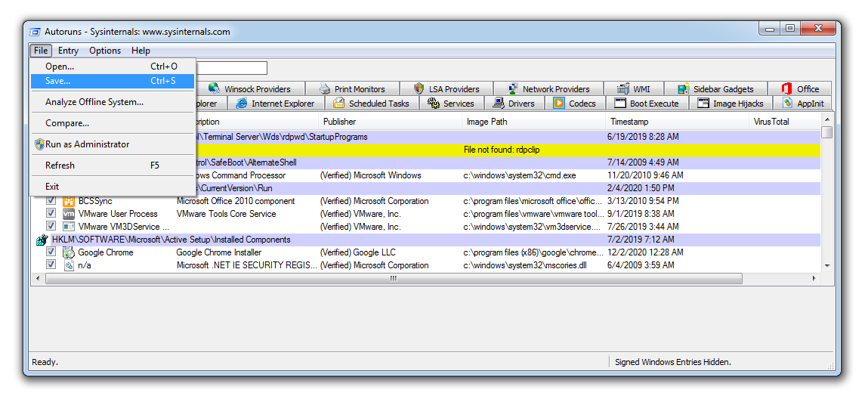Click the orange Codecs play icon
Image resolution: width=868 pixels, height=396 pixels.
coord(559,103)
